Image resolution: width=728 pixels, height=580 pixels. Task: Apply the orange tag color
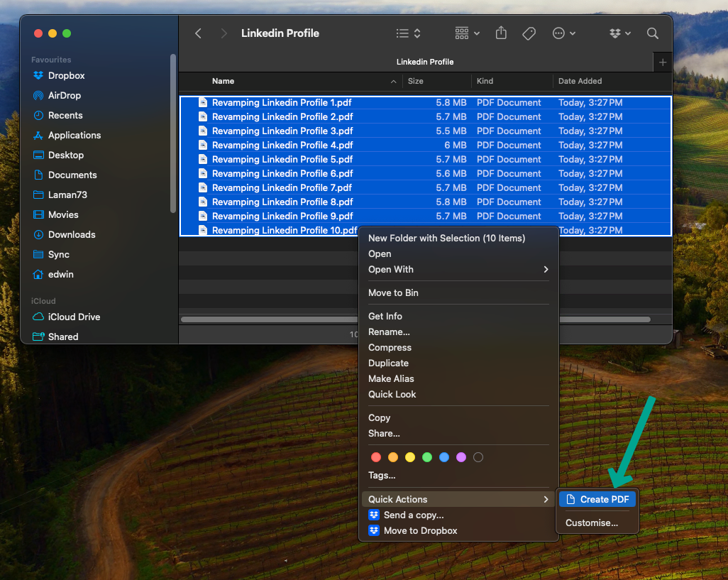pyautogui.click(x=393, y=458)
